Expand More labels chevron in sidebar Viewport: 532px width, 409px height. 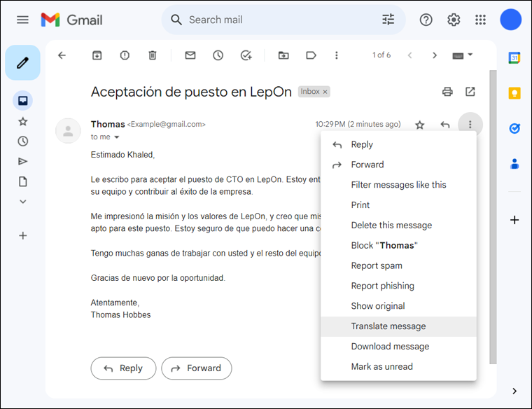22,202
